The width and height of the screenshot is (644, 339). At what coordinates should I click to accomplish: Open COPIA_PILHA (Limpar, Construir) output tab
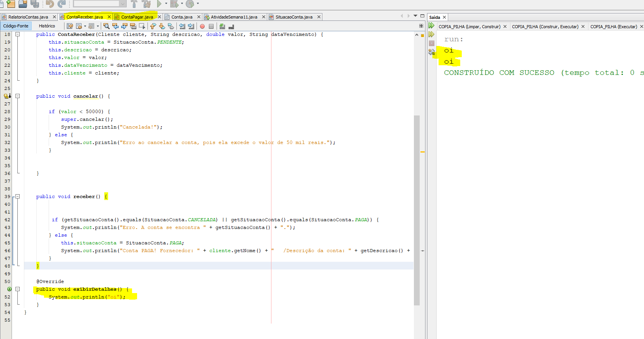469,27
